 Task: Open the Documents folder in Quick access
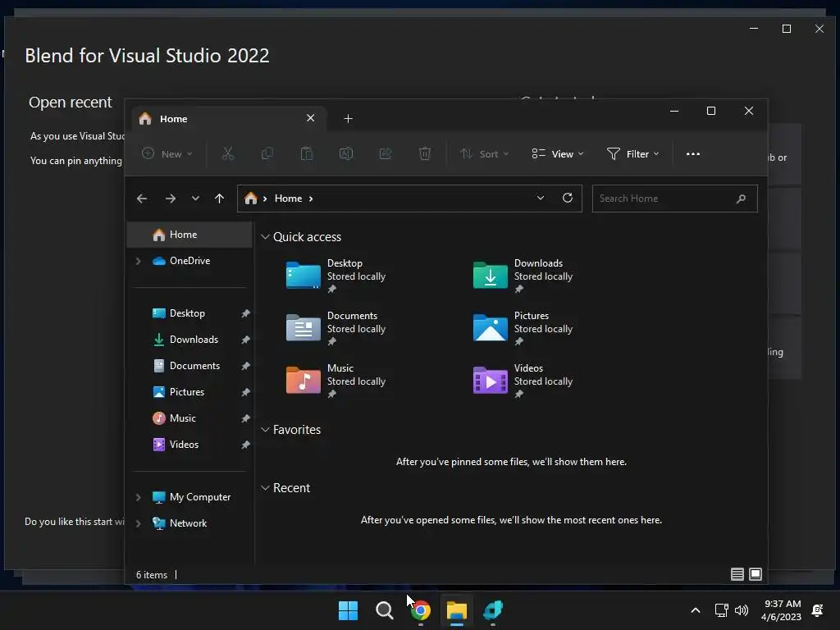[336, 328]
